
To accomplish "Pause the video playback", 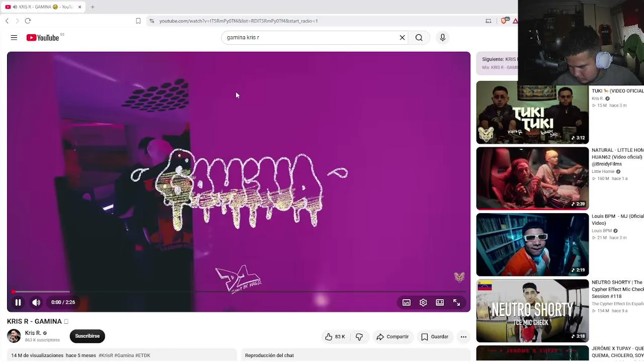I will pyautogui.click(x=18, y=302).
